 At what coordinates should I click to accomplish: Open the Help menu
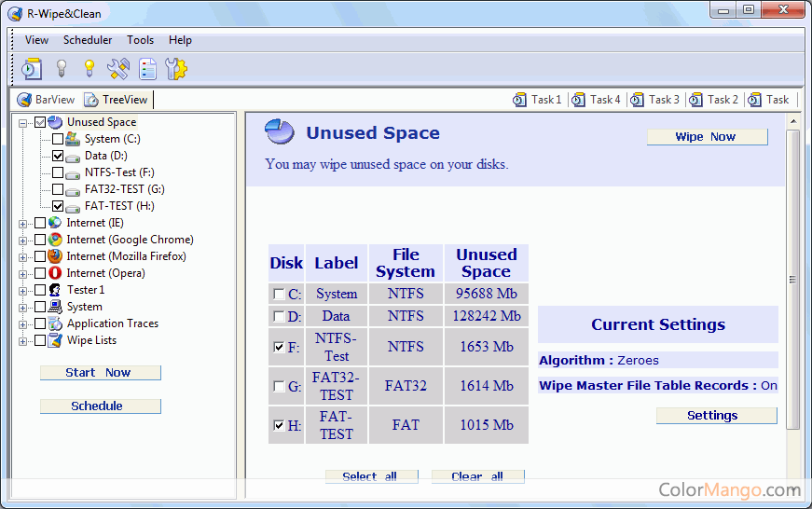tap(180, 40)
